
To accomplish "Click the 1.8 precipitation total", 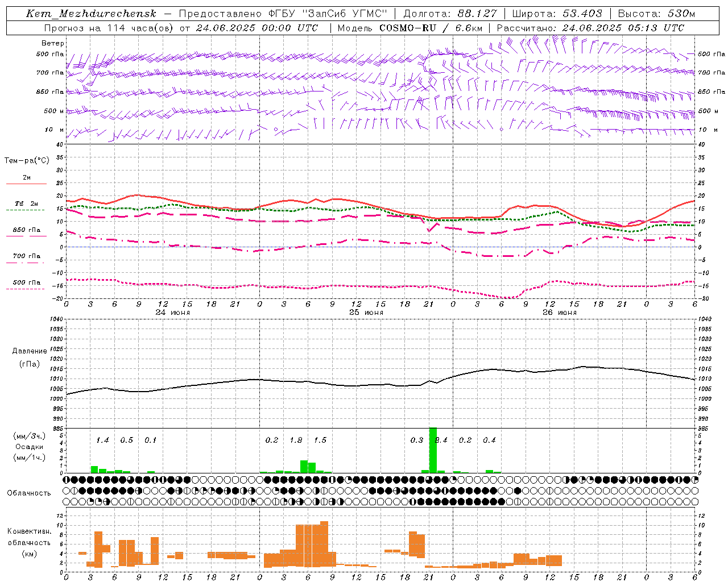I will tap(296, 440).
